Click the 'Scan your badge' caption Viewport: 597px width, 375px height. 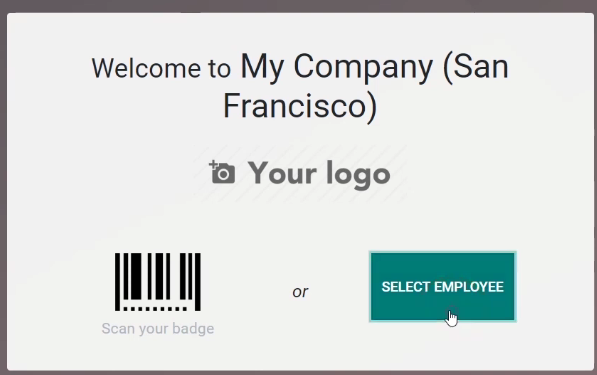[x=158, y=329]
